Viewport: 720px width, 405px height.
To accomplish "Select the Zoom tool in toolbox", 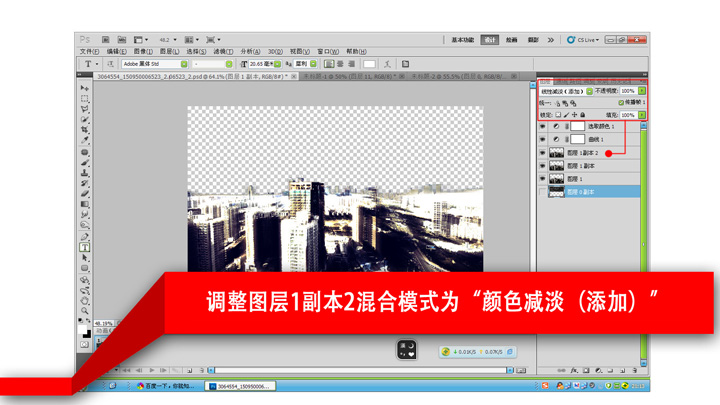I will point(84,311).
